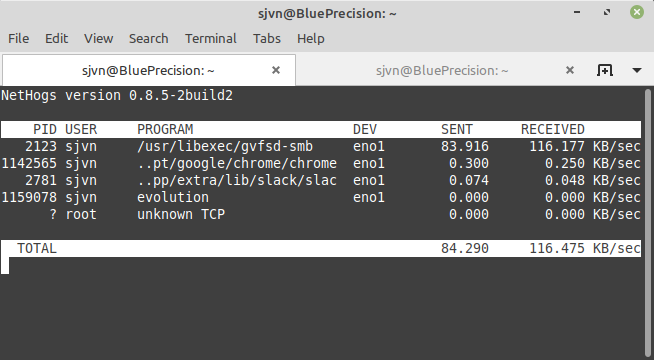
Task: Open the File menu
Action: click(18, 38)
